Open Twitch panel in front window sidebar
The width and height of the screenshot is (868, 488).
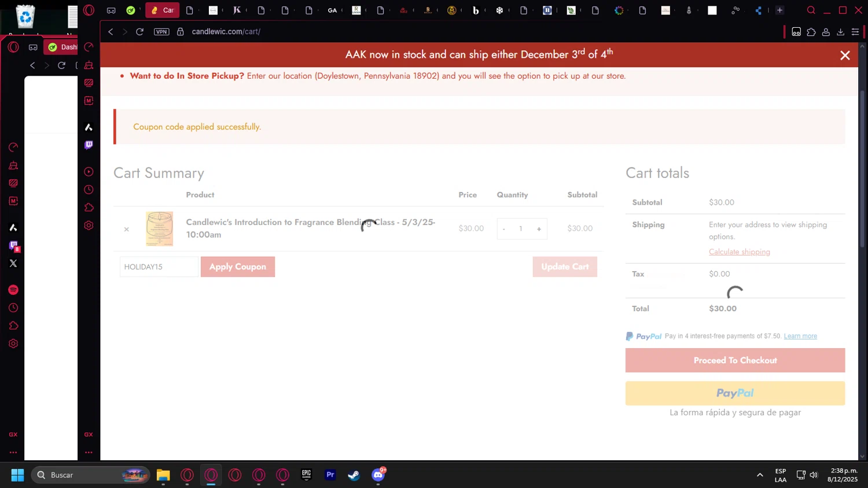(89, 145)
